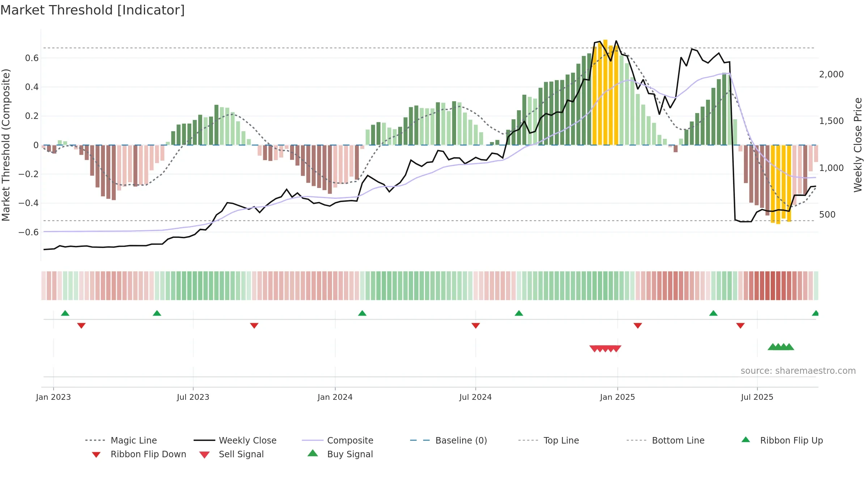
Task: Click the Jan 2023 x-axis label
Action: click(54, 397)
